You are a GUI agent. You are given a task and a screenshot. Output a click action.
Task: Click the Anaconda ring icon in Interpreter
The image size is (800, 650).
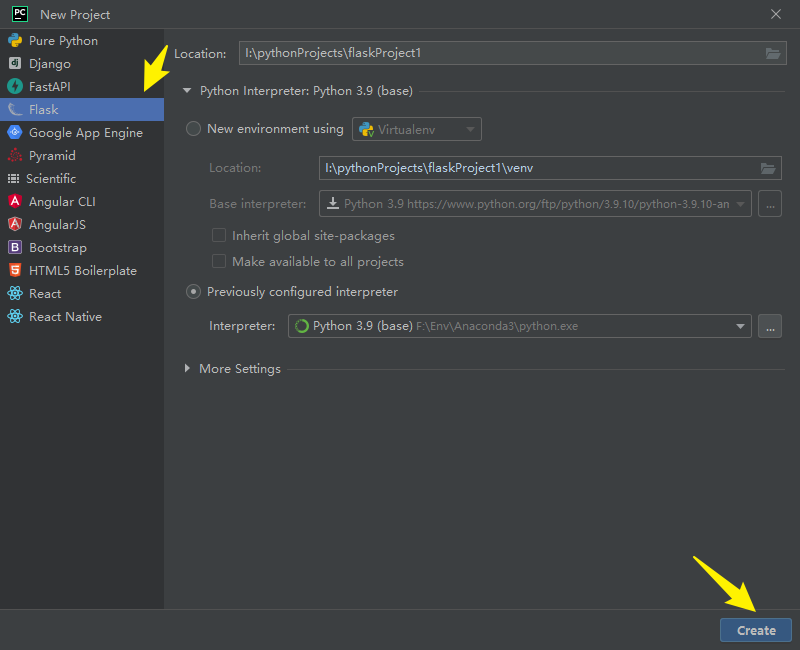click(x=302, y=326)
